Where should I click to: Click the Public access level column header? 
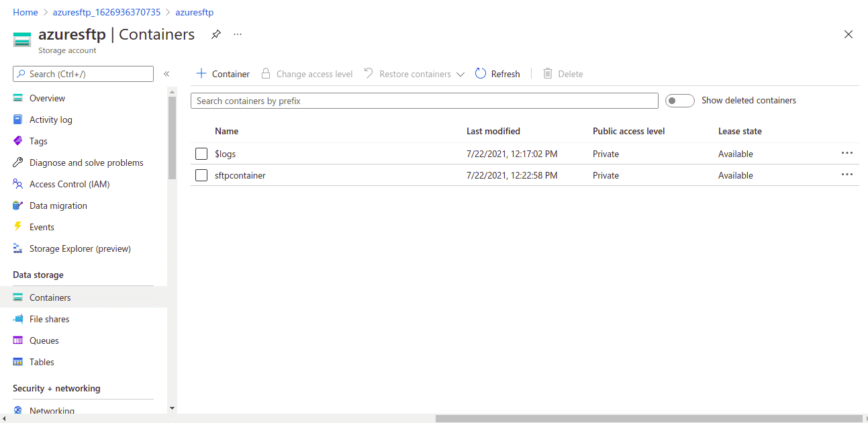(629, 131)
